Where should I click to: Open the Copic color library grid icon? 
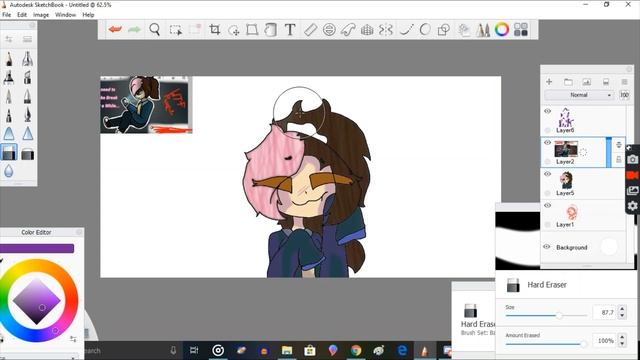coord(521,30)
